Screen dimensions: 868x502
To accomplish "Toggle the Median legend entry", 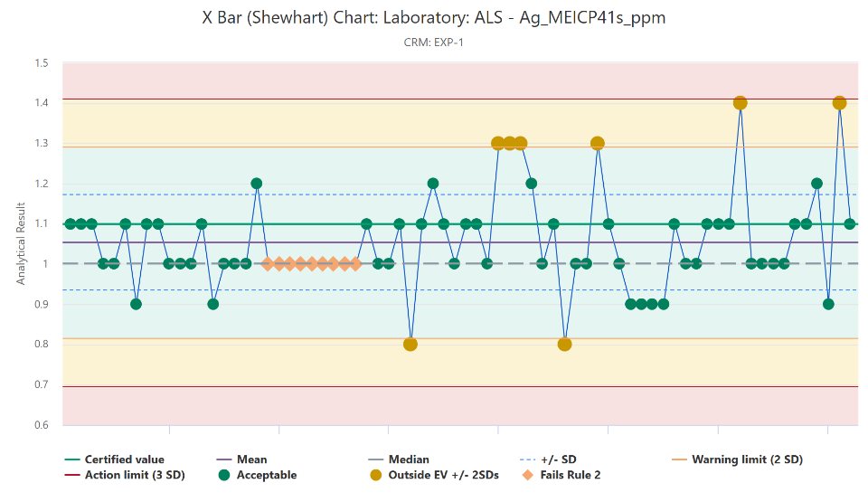I will coord(399,459).
